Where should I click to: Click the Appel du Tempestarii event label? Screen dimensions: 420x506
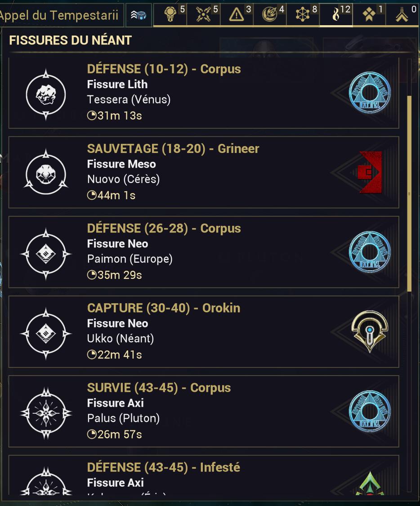click(x=60, y=15)
